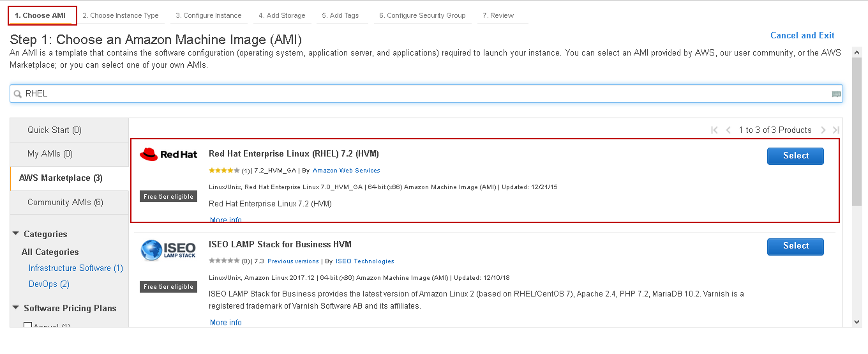Click the RHEL 7.2 star rating
The image size is (868, 354).
click(224, 171)
